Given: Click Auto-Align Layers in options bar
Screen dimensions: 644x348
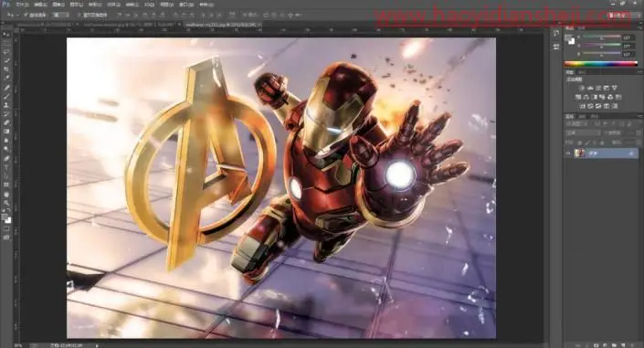Looking at the screenshot, I should tap(232, 15).
